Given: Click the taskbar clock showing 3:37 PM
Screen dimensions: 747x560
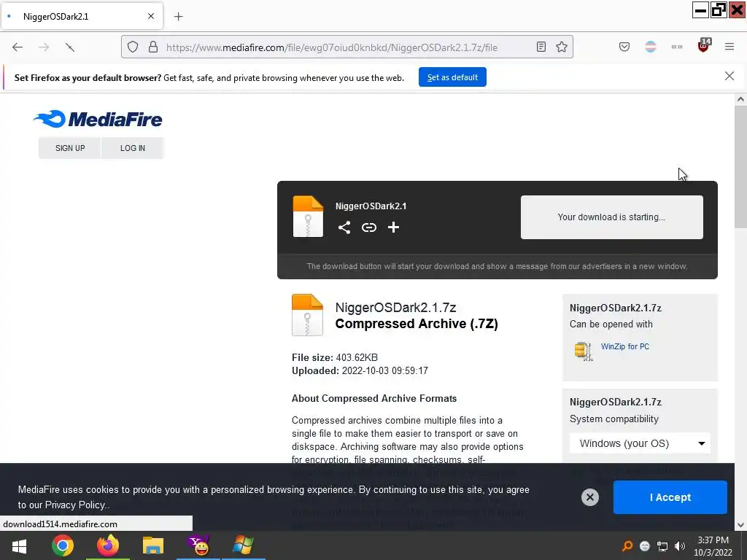Looking at the screenshot, I should click(x=713, y=546).
